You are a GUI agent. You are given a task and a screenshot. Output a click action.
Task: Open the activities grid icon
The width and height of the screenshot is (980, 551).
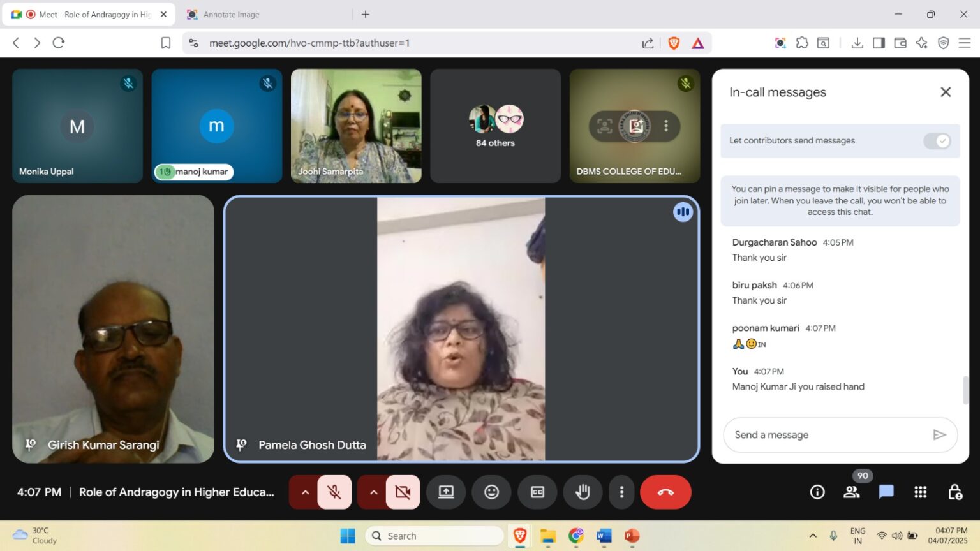[920, 492]
